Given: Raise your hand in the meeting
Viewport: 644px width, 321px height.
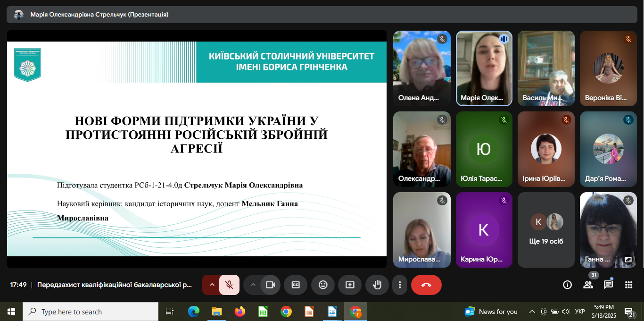Looking at the screenshot, I should [377, 285].
